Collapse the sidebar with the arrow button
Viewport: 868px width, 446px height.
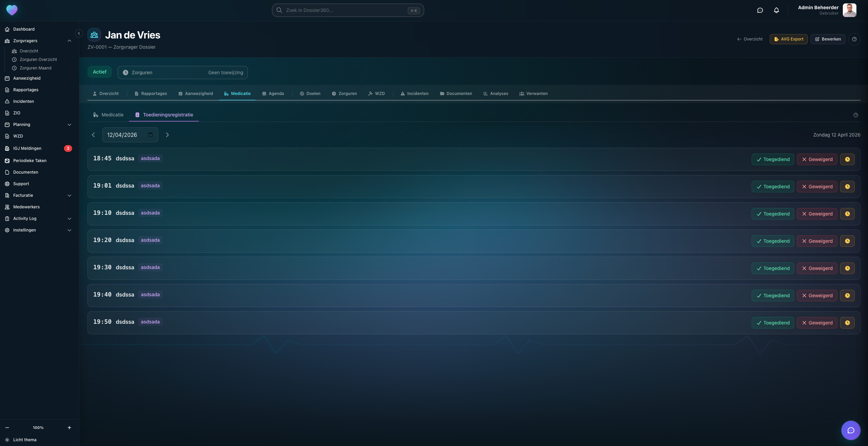coord(79,33)
